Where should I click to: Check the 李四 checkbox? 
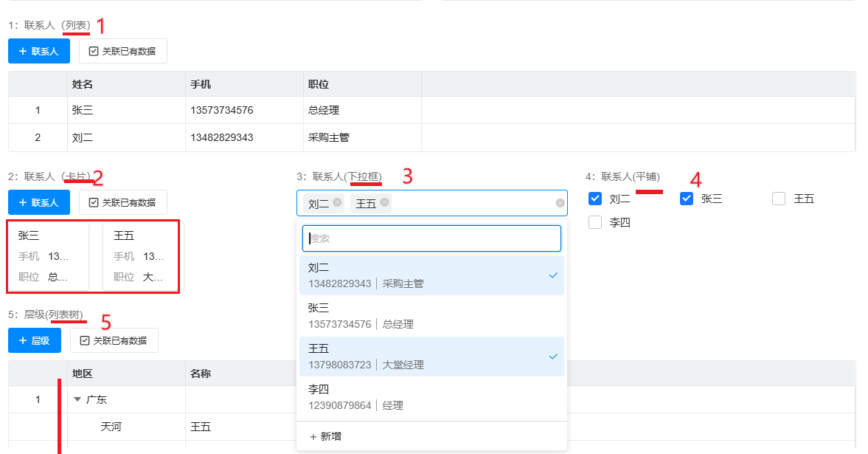pos(596,222)
